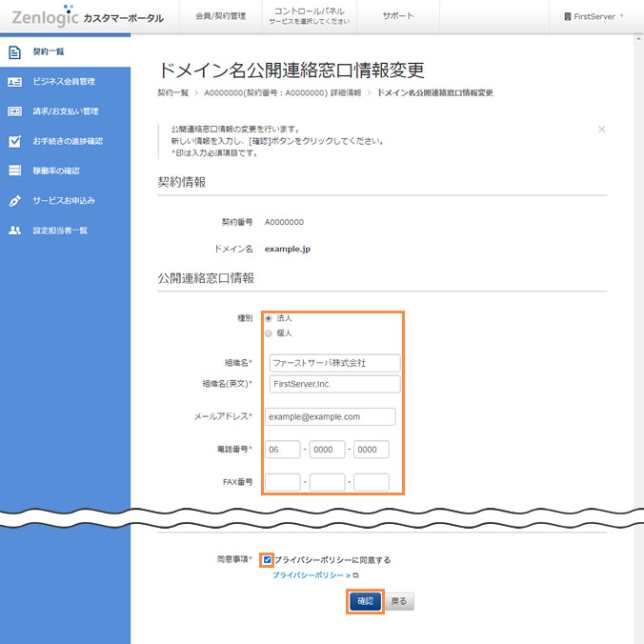Click the 設定担当者一覧 people icon

15,231
